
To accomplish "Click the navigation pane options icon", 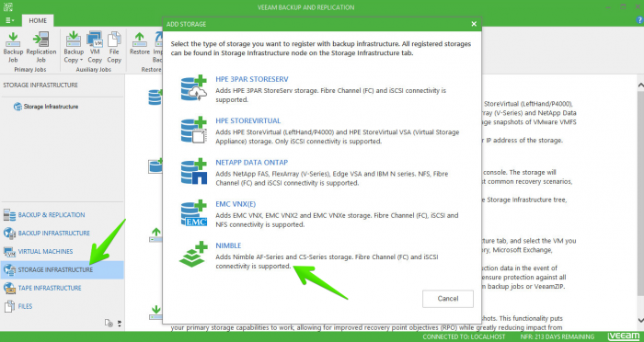I will point(109,323).
